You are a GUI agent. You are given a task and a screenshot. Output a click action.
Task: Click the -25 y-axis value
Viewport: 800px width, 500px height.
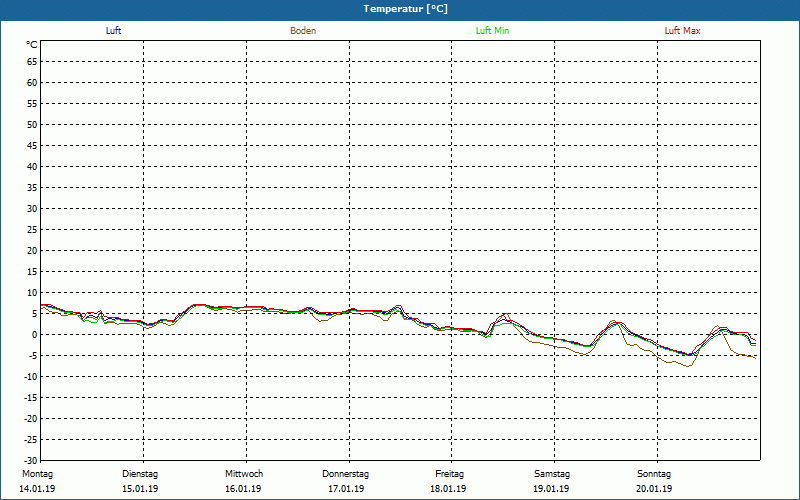pyautogui.click(x=31, y=440)
